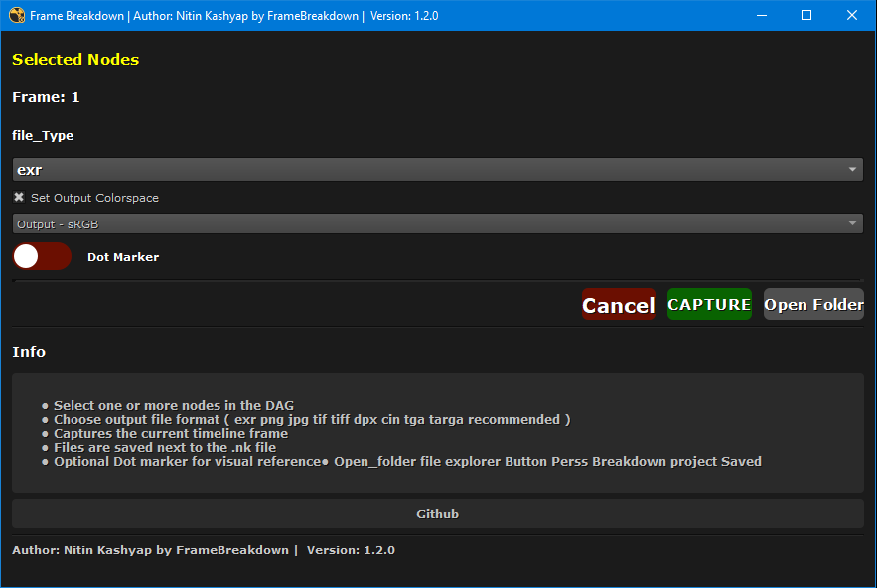Enable the Dot Marker toggle switch
This screenshot has height=588, width=877.
click(x=42, y=257)
